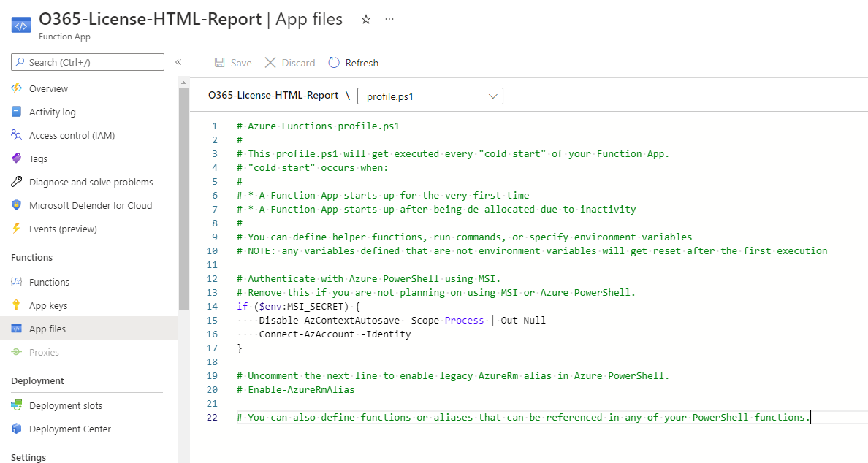868x463 pixels.
Task: Click the '# Azure Functions profile.ps1' comment line
Action: coord(319,126)
